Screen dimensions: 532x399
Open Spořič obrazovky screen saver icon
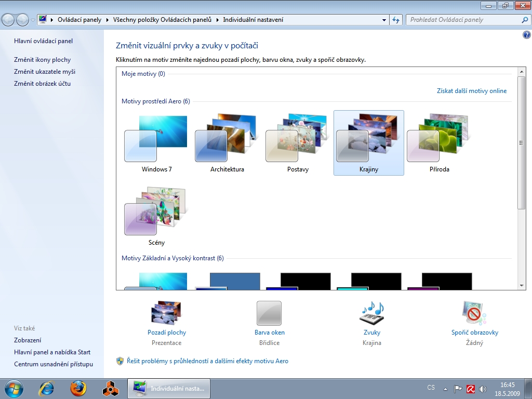click(x=474, y=313)
